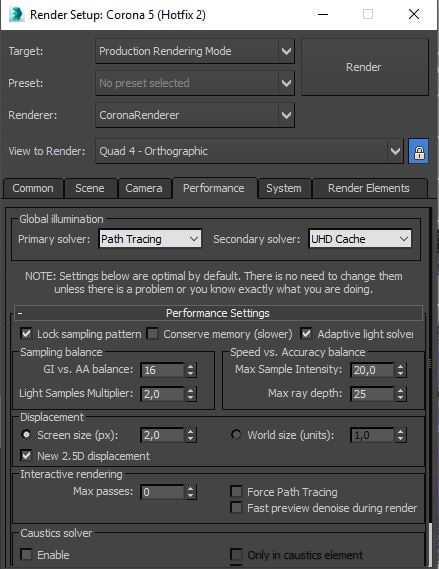Start rendering with the Render button
Viewport: 439px width, 569px height.
coord(365,67)
